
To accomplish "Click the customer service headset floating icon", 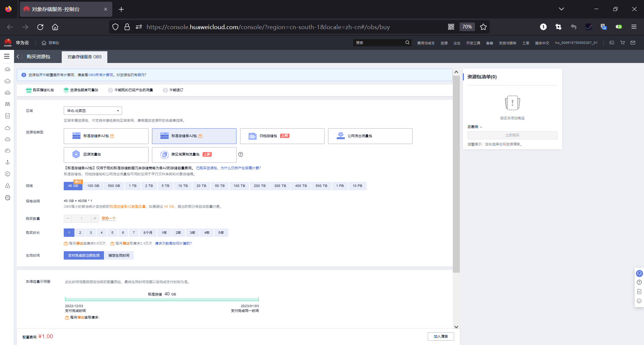I will (x=639, y=273).
